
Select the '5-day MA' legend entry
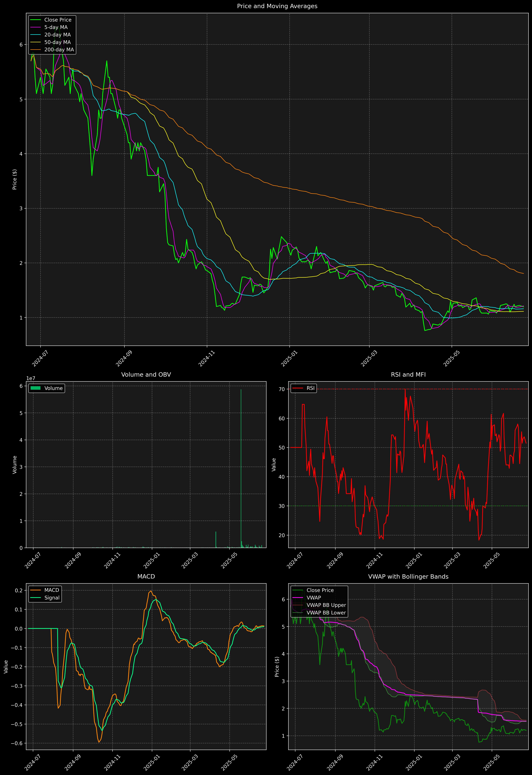(x=56, y=27)
